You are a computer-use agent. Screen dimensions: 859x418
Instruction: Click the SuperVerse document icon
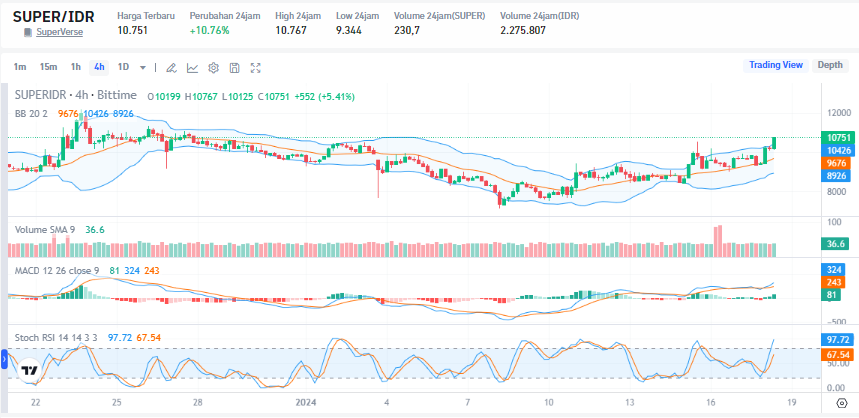(28, 32)
